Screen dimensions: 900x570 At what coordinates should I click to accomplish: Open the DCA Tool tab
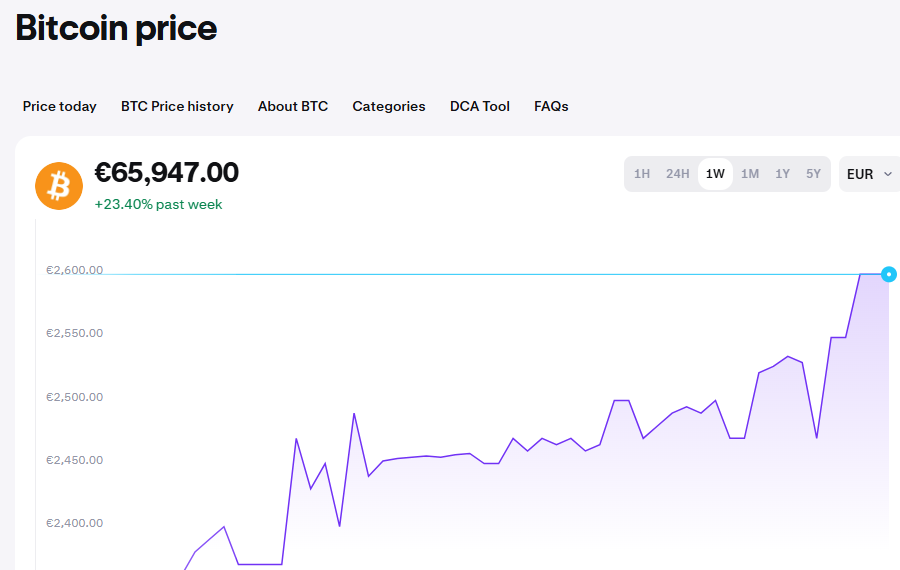tap(480, 107)
